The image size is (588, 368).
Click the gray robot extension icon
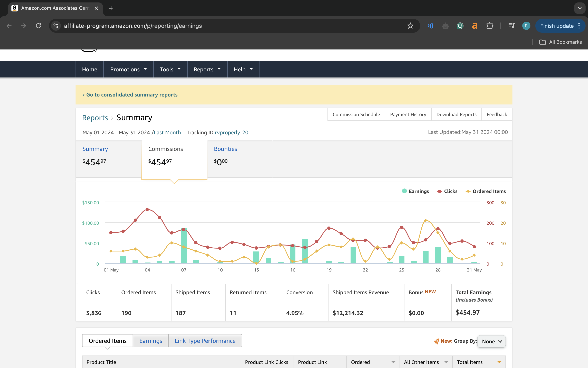(x=445, y=26)
